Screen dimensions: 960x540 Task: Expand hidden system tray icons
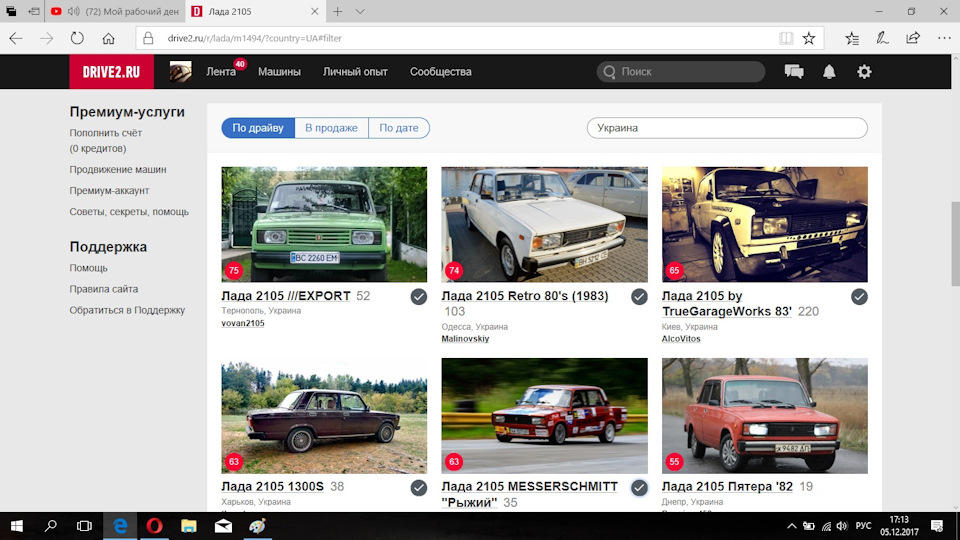click(x=792, y=526)
